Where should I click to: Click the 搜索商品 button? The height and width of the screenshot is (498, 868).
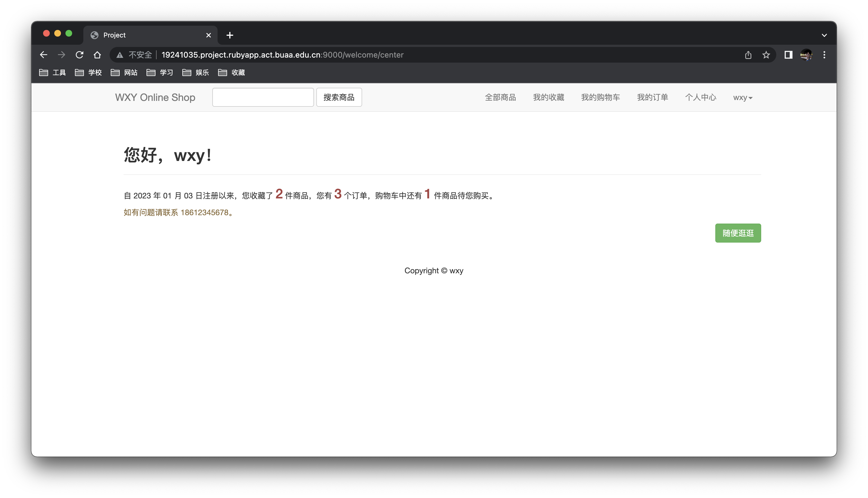pyautogui.click(x=339, y=98)
